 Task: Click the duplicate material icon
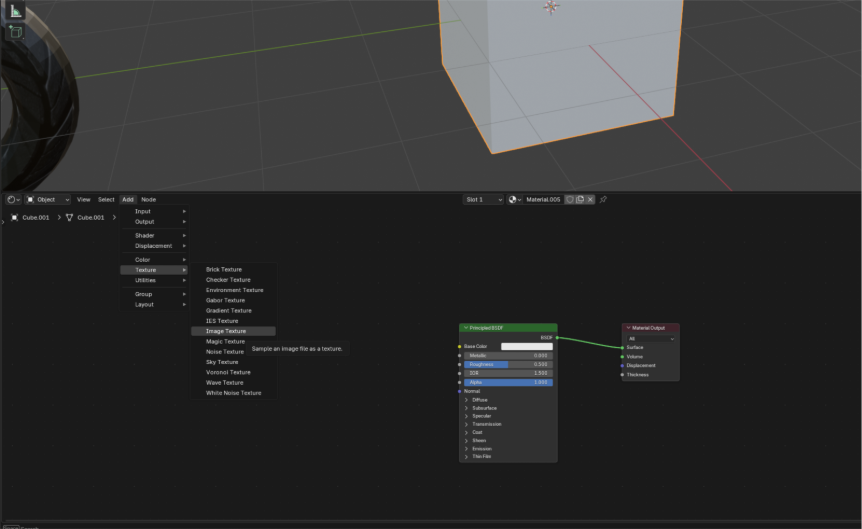tap(580, 199)
